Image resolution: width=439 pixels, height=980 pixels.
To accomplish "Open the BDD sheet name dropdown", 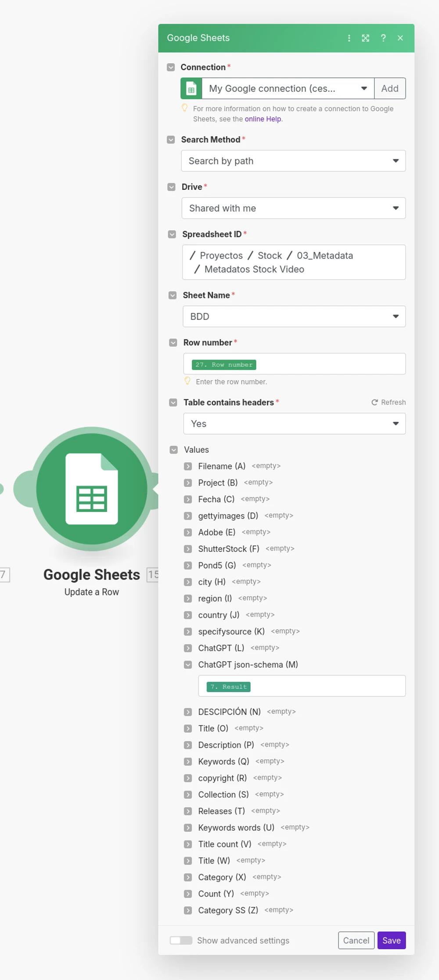I will tap(294, 317).
